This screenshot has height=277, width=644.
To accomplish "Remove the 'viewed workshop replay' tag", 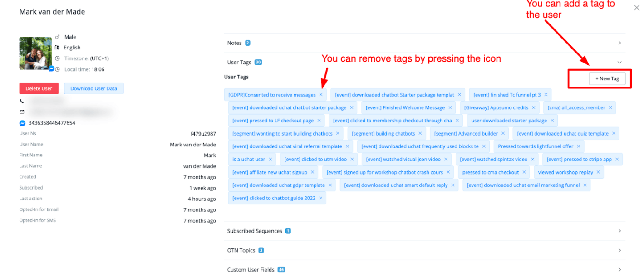I will pyautogui.click(x=598, y=172).
